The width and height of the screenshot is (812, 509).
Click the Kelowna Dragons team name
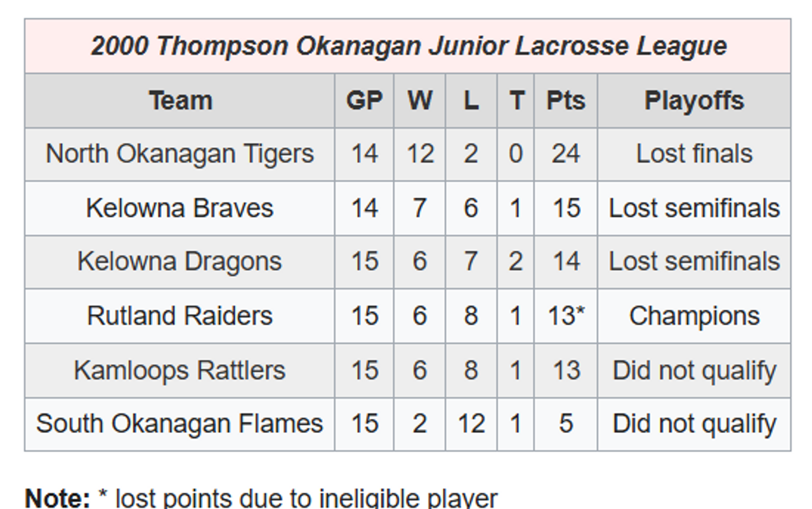pyautogui.click(x=180, y=262)
